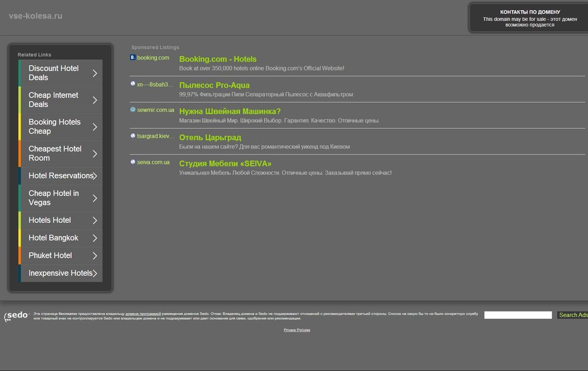Screen dimensions: 588x371
Task: Select the Hotel Reservations related link
Action: pos(61,176)
